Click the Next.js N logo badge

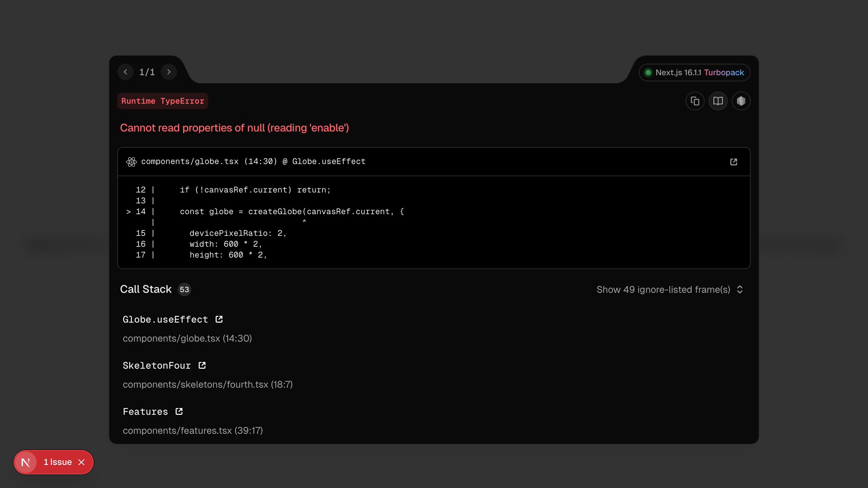point(26,462)
